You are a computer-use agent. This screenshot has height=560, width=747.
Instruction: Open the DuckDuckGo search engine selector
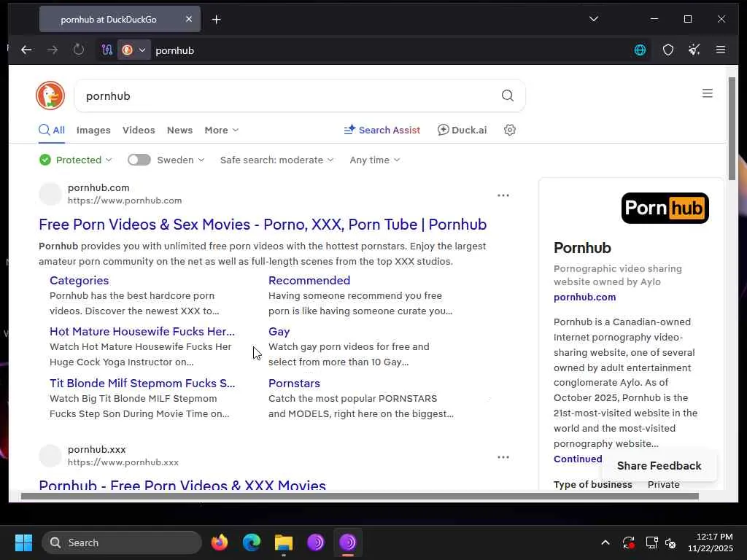tap(134, 50)
